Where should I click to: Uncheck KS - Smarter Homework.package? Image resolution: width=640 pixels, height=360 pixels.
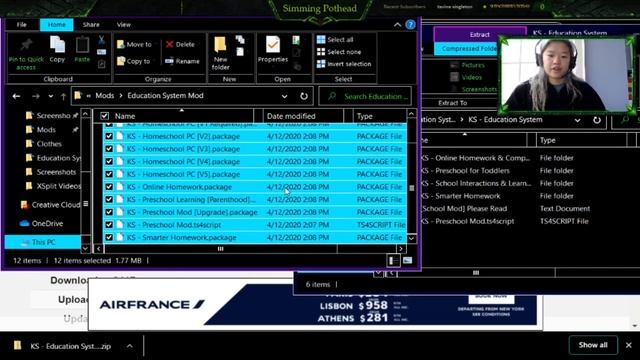click(109, 238)
